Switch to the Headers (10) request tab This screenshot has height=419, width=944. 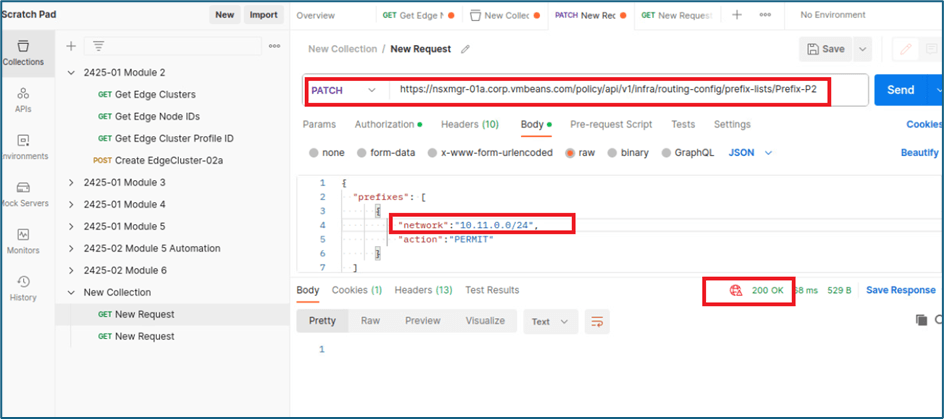coord(470,124)
